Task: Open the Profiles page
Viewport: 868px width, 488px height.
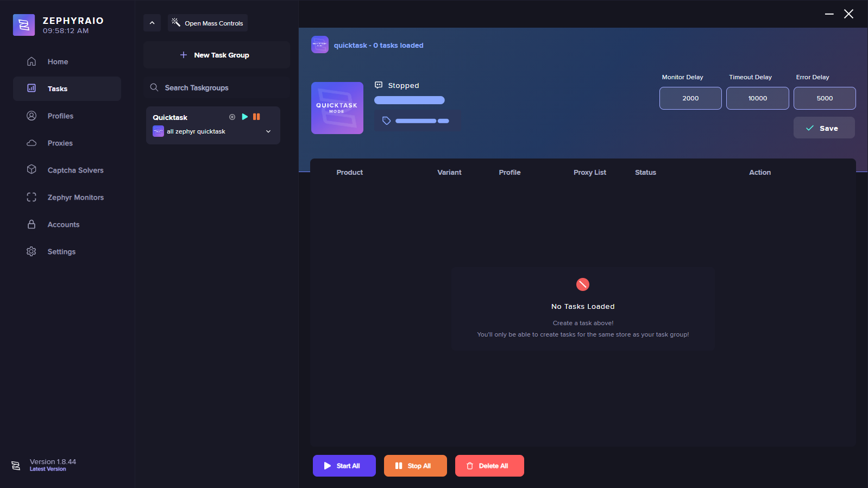Action: pos(60,116)
